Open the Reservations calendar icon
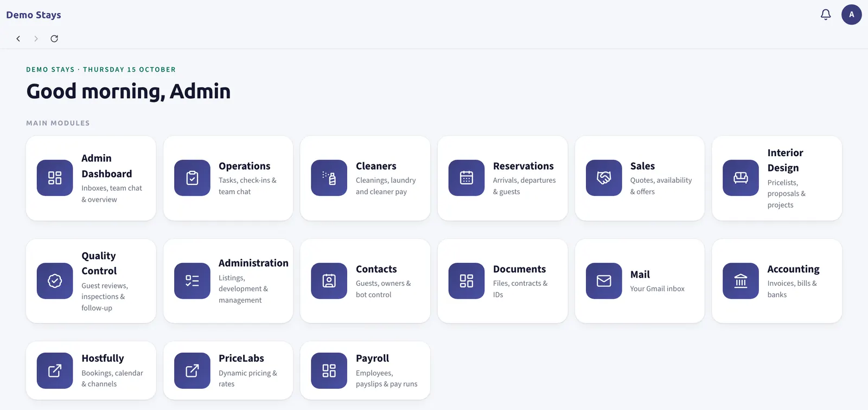The height and width of the screenshot is (410, 868). click(467, 178)
